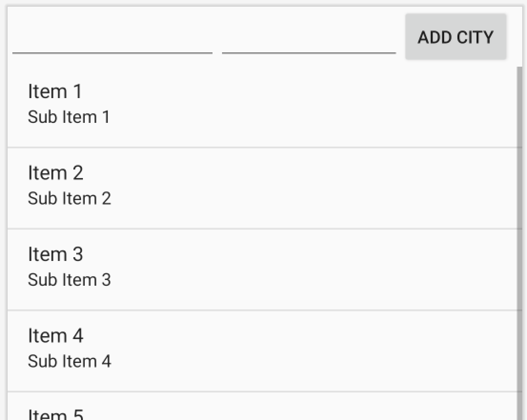Click the ADD CITY button
The height and width of the screenshot is (420, 527).
(x=456, y=37)
